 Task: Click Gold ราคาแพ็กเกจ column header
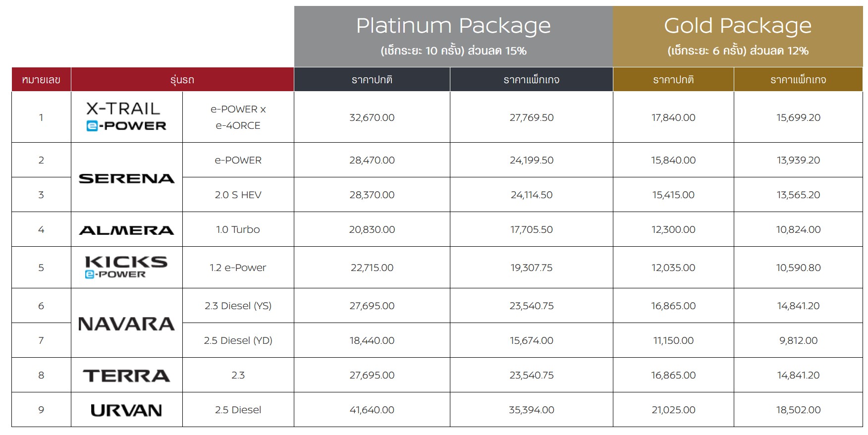(798, 80)
